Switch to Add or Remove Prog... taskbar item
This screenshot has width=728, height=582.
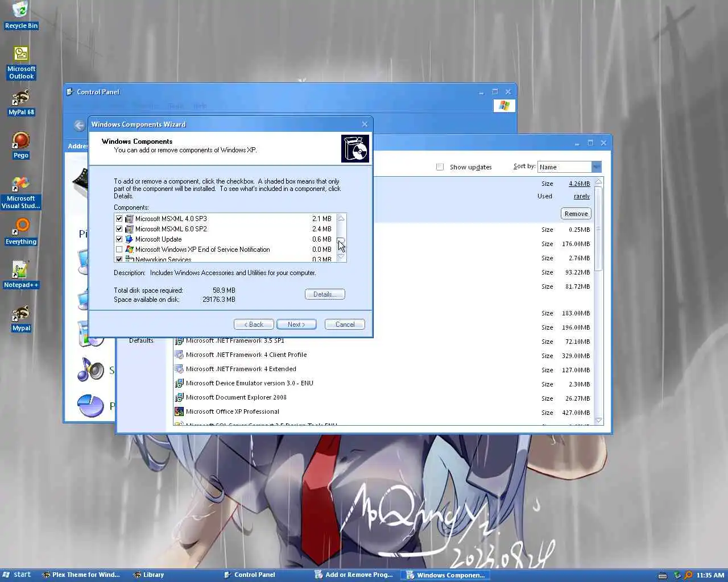[x=354, y=575]
